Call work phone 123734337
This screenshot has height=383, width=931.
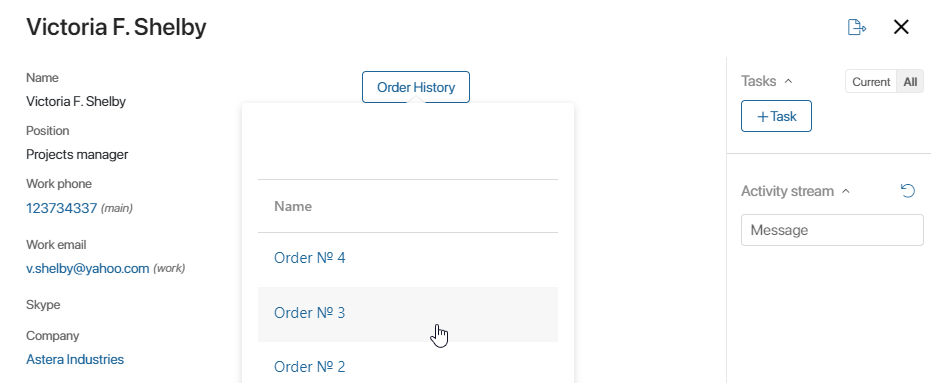[x=61, y=208]
